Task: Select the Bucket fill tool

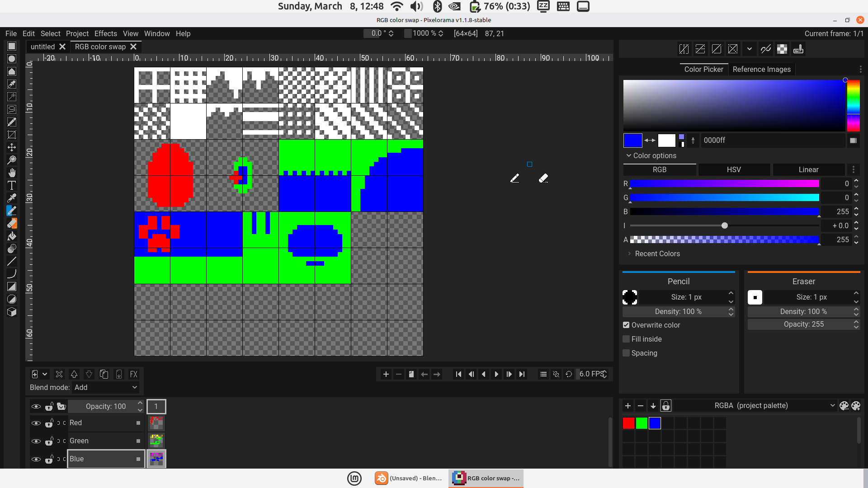Action: (x=12, y=236)
